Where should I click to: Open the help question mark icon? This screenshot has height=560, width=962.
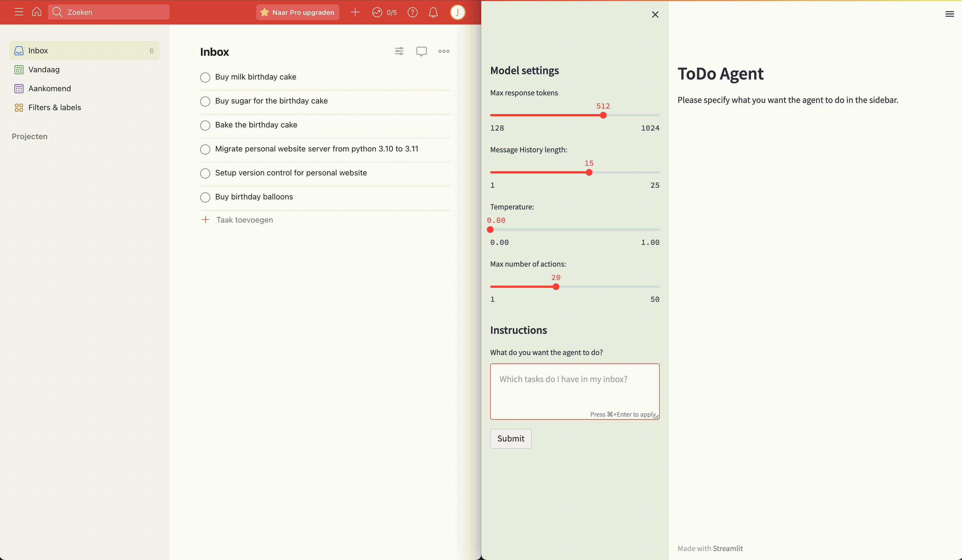(x=412, y=12)
